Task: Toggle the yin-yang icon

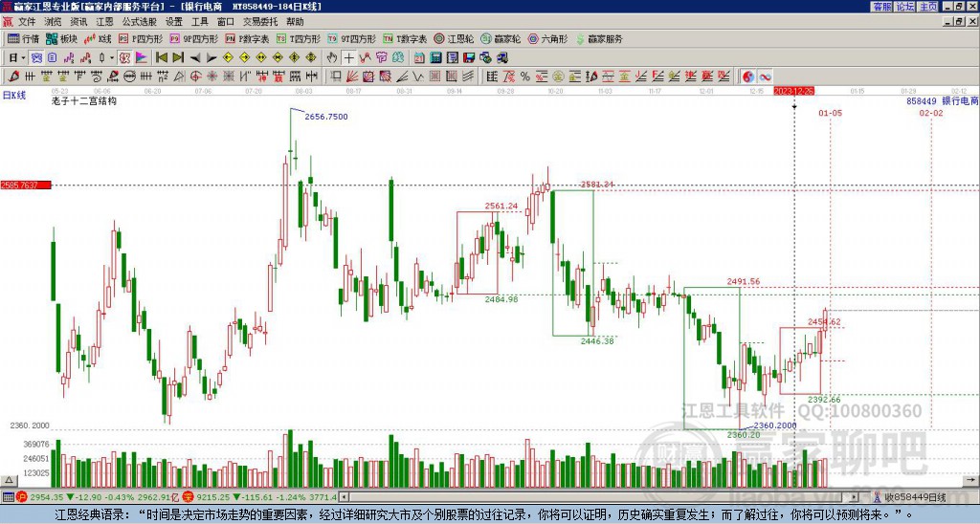Action: (x=747, y=76)
